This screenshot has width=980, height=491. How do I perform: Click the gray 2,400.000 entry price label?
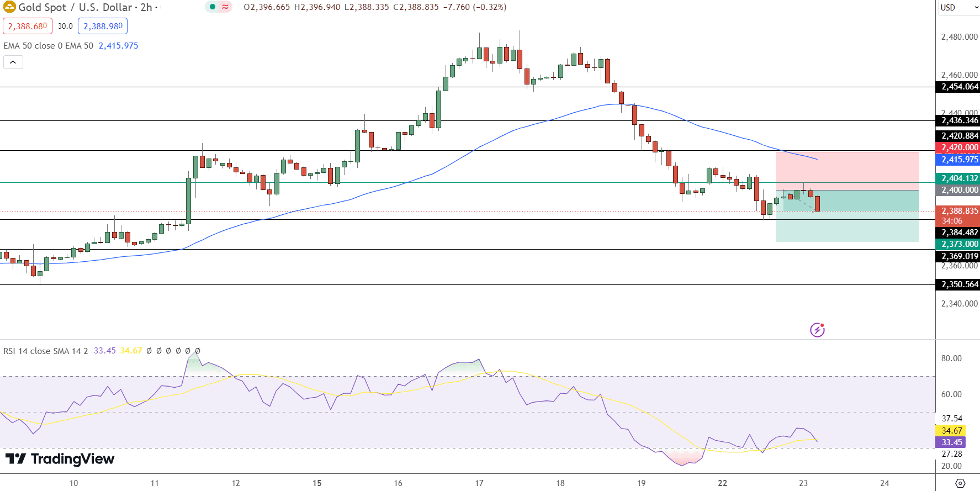coord(958,190)
